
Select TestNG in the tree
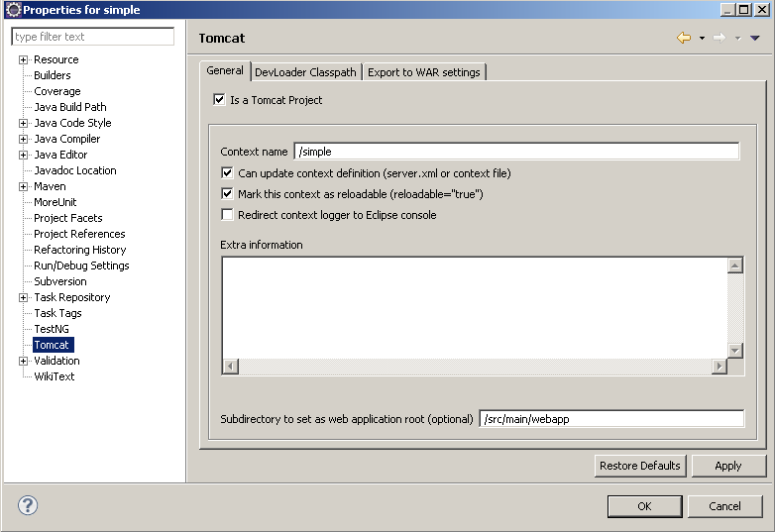tap(52, 329)
